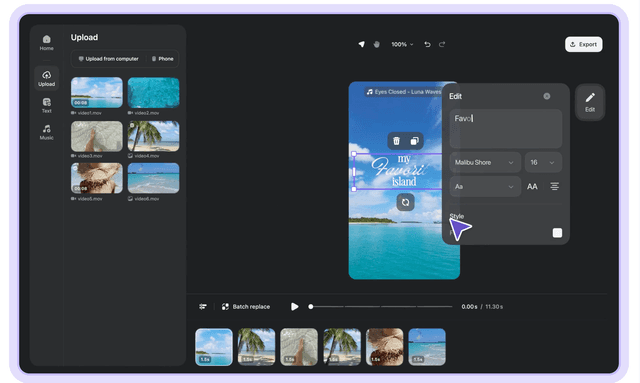Select first timeline clip with island
Image resolution: width=640 pixels, height=383 pixels.
214,347
